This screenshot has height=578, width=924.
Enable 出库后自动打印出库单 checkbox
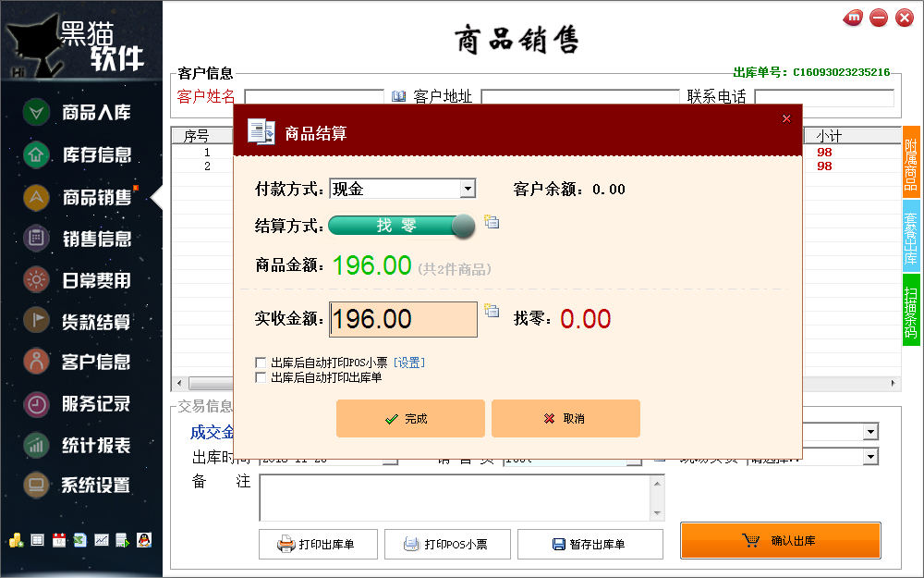[261, 377]
